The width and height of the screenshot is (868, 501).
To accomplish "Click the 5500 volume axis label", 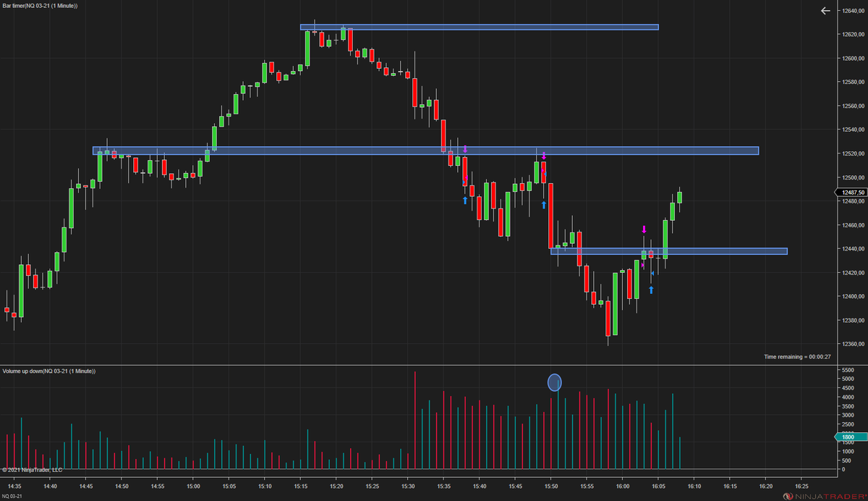I will (848, 370).
